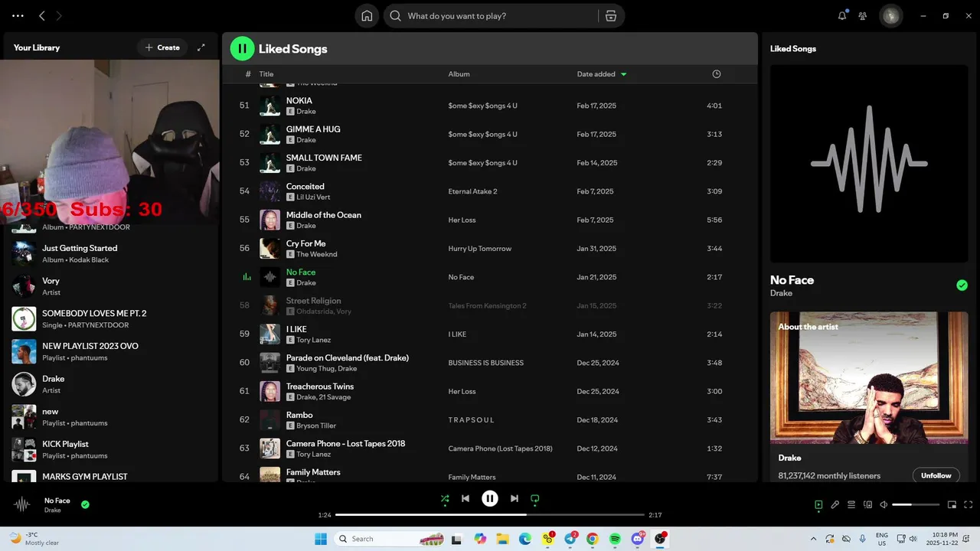Screen dimensions: 980x551
Task: Open KICK Playlist in library
Action: click(x=110, y=449)
